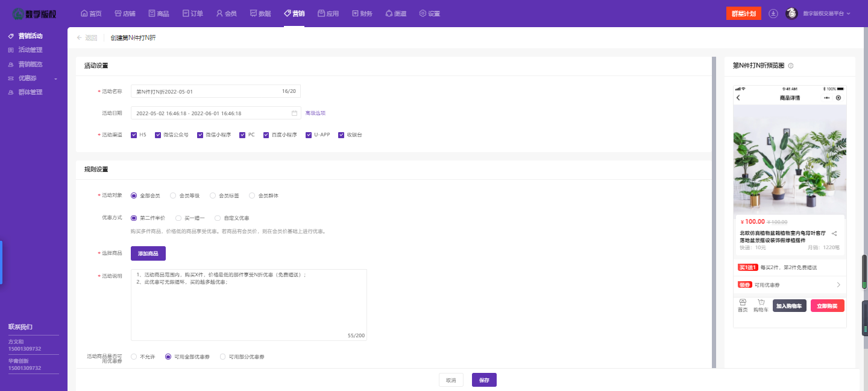
Task: Uncheck the PC channel checkbox
Action: pyautogui.click(x=242, y=135)
